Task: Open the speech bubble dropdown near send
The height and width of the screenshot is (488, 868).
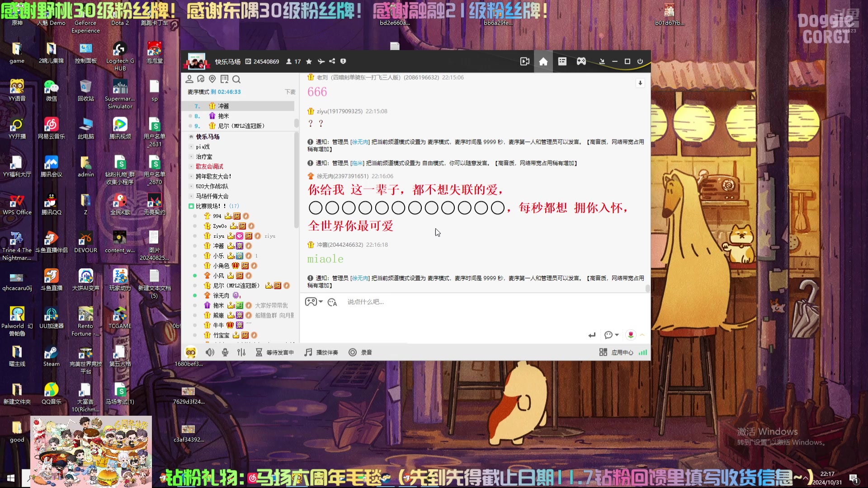Action: [611, 335]
